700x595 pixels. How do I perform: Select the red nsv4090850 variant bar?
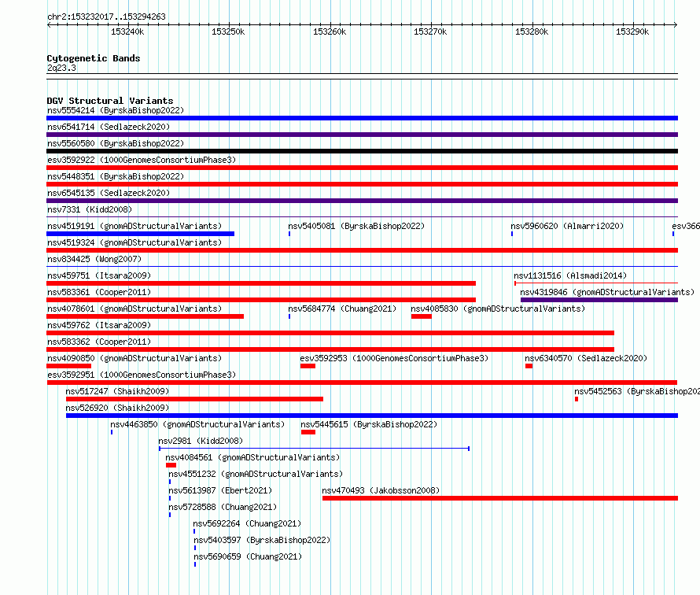[x=68, y=366]
